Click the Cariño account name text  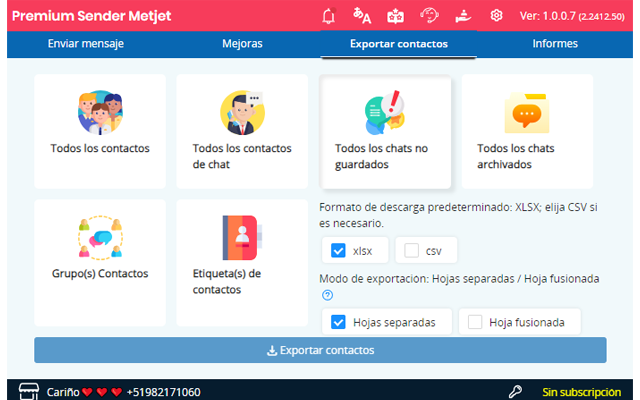pos(63,392)
